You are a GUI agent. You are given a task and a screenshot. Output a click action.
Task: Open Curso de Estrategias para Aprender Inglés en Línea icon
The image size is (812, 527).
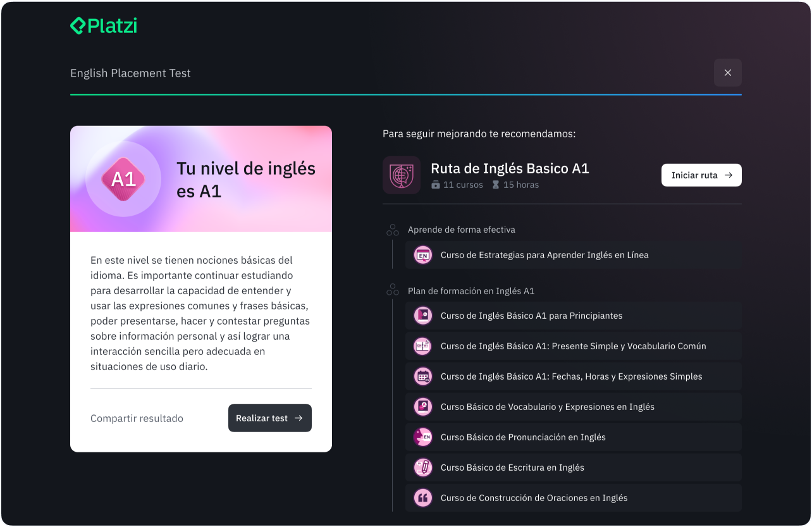[422, 255]
